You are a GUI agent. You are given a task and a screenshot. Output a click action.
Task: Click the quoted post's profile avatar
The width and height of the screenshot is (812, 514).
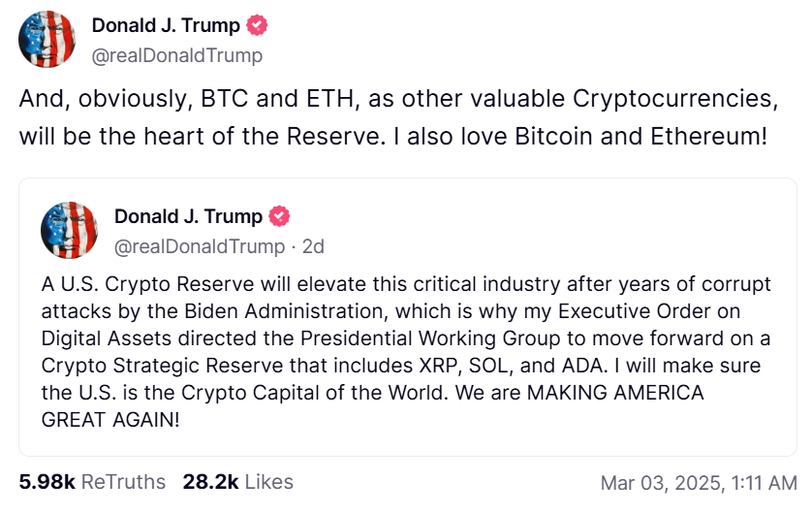[x=69, y=231]
